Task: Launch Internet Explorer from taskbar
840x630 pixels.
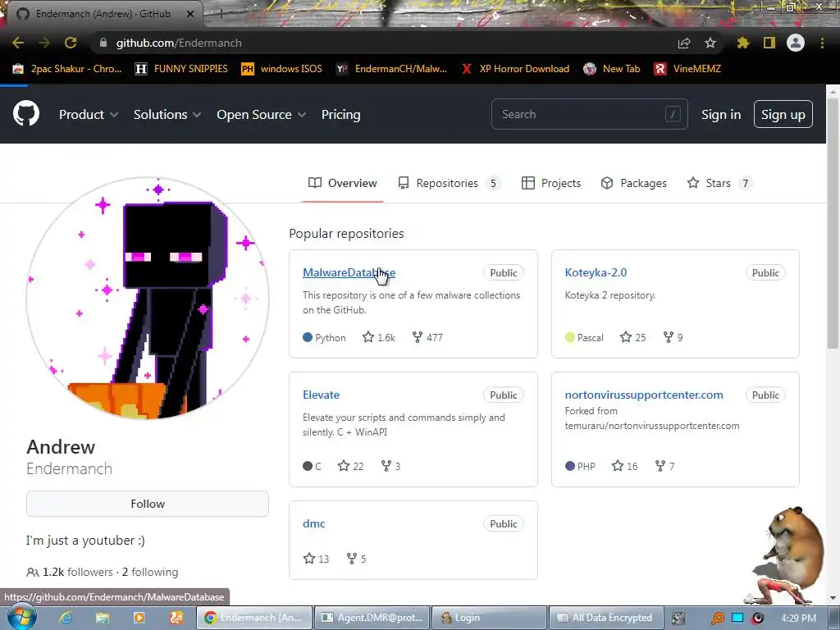Action: (x=66, y=619)
